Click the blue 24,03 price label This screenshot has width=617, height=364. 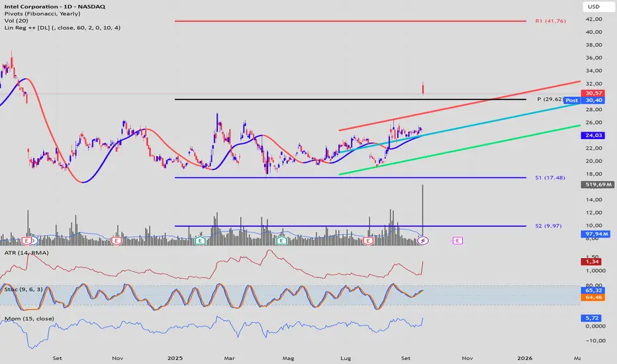(x=593, y=136)
